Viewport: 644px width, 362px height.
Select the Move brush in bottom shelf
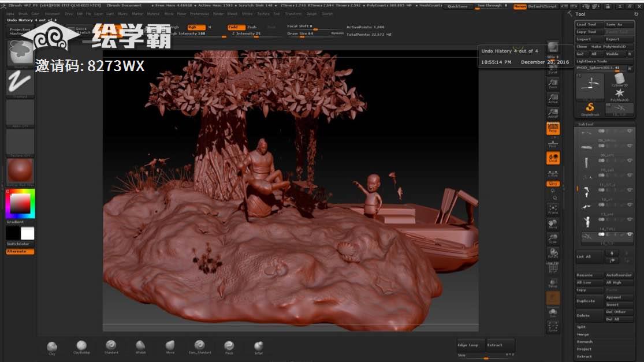pos(170,347)
